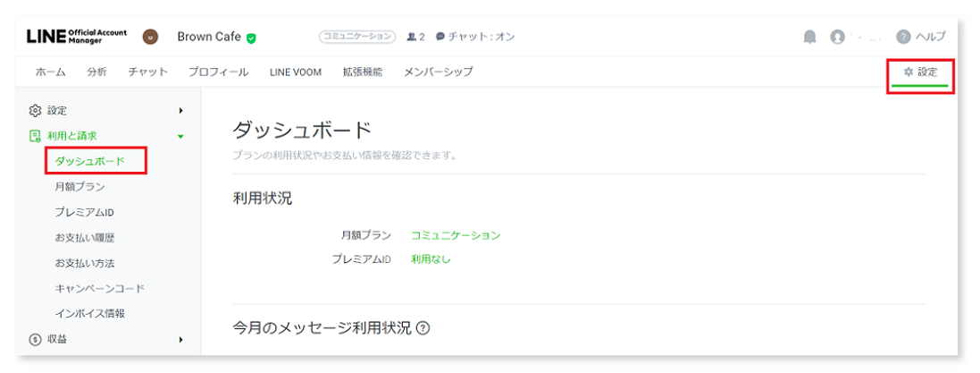Click the コミュニケーション plan link
Image resolution: width=980 pixels, height=373 pixels.
tap(456, 235)
